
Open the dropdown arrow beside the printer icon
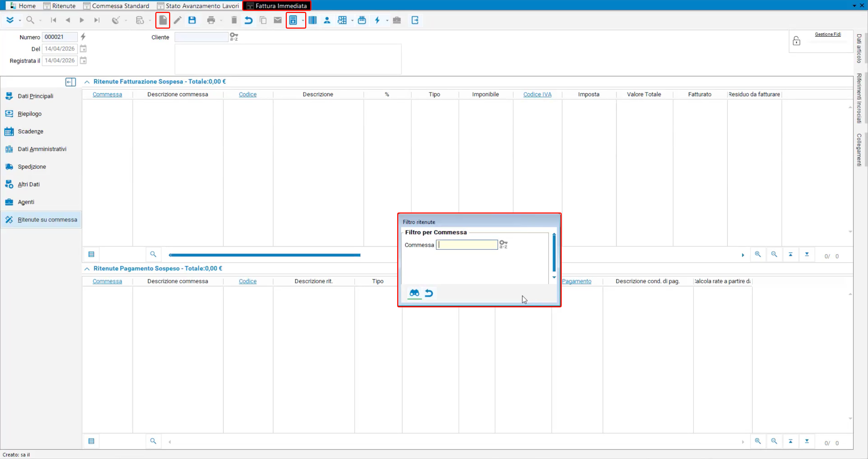[x=221, y=21]
